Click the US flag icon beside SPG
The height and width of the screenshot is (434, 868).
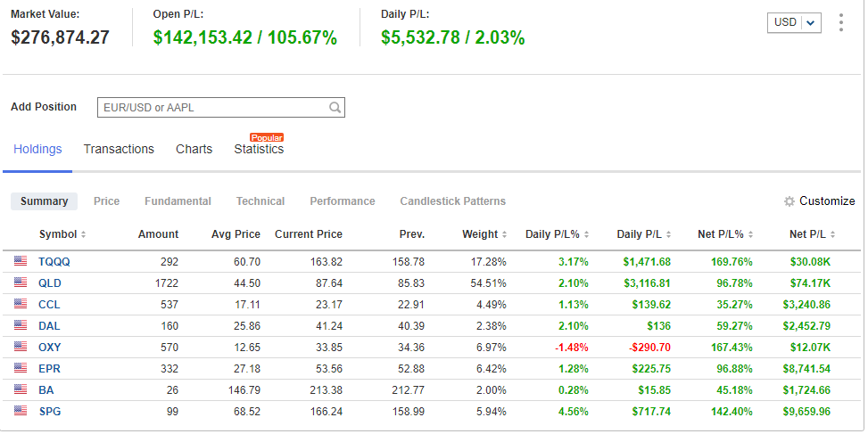(x=21, y=411)
